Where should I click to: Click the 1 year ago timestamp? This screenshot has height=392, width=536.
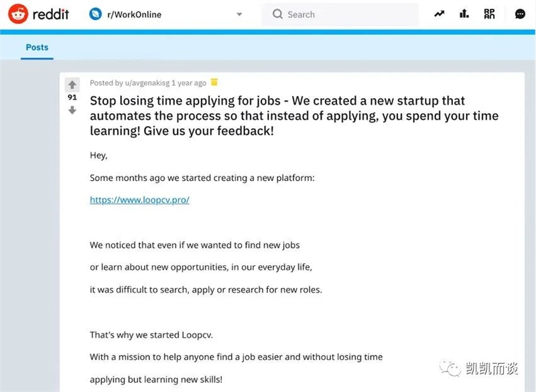pos(189,82)
